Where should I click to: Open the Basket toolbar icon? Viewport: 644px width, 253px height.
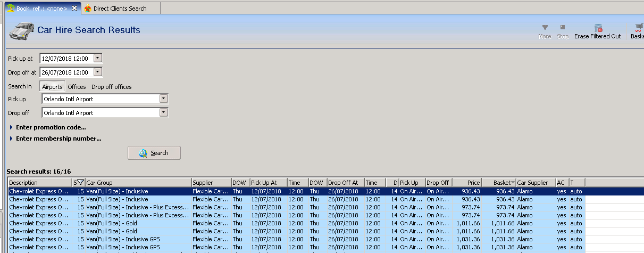[637, 31]
